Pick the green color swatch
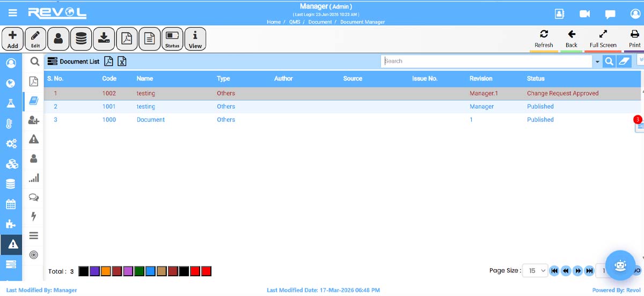 139,271
